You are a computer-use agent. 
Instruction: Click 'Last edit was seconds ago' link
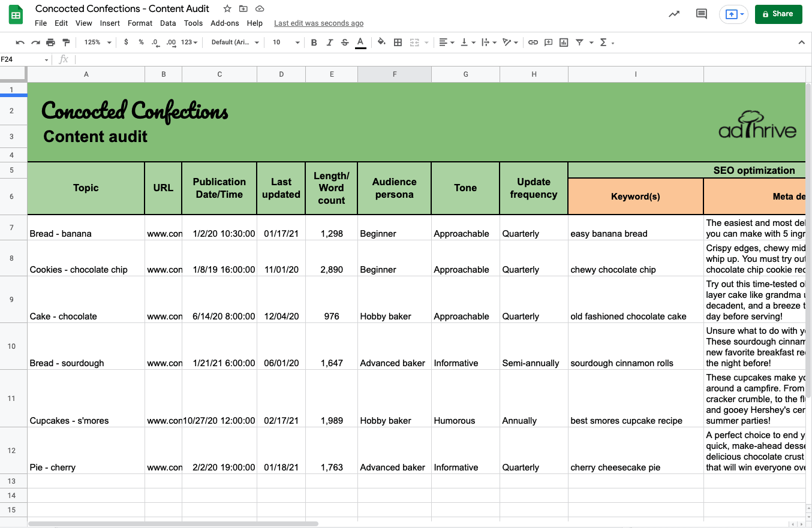point(318,23)
